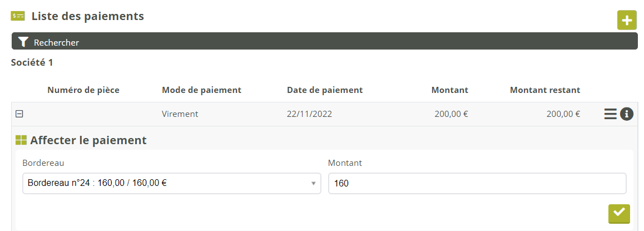Click the funnel filter icon
This screenshot has height=231, width=644.
coord(23,42)
